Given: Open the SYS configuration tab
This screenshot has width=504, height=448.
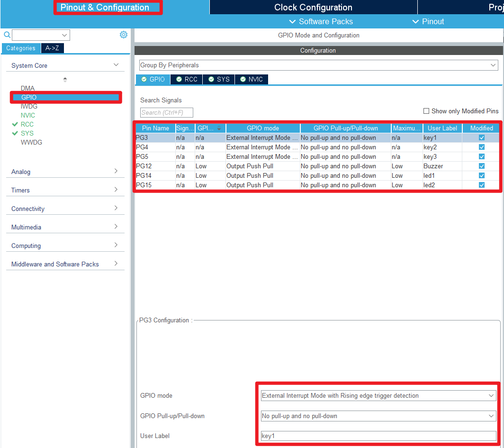Looking at the screenshot, I should tap(218, 80).
